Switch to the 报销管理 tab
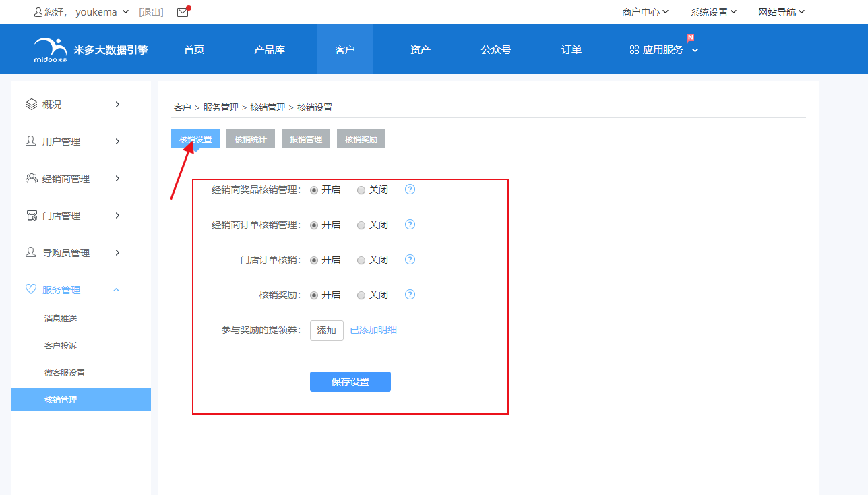The height and width of the screenshot is (495, 868). click(306, 140)
